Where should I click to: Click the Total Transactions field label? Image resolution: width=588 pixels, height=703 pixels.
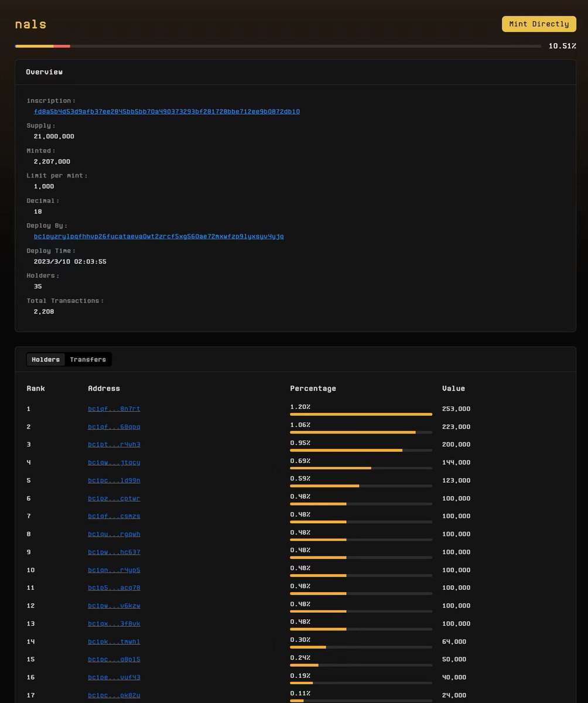point(65,301)
